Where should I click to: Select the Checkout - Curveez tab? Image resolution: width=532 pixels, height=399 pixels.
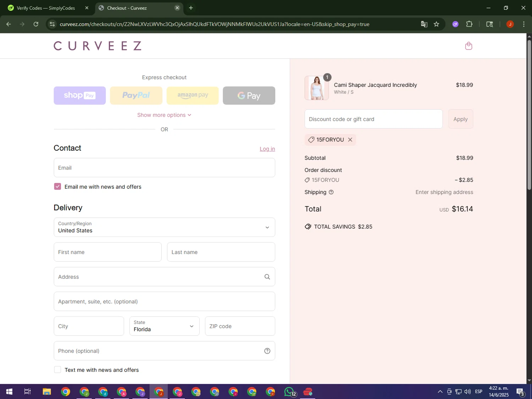point(138,8)
